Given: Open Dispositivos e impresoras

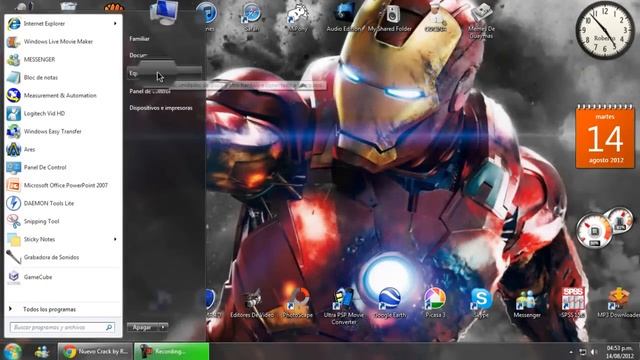Looking at the screenshot, I should 161,108.
